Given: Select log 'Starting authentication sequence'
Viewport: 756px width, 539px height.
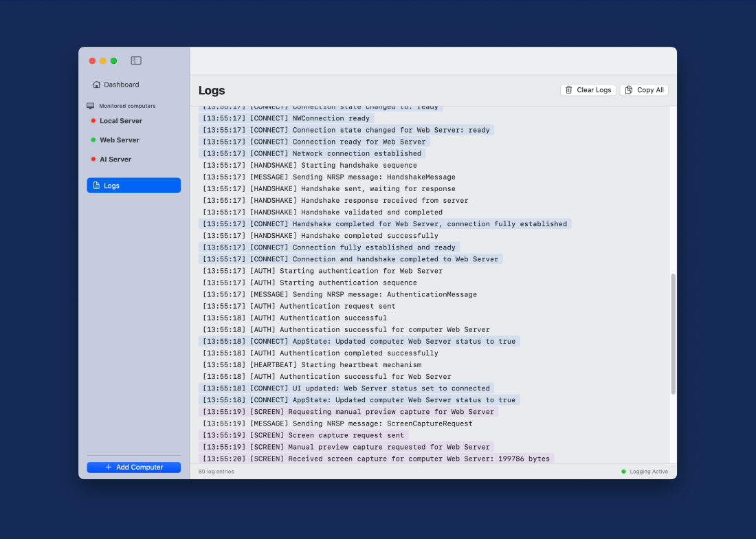Looking at the screenshot, I should [309, 283].
